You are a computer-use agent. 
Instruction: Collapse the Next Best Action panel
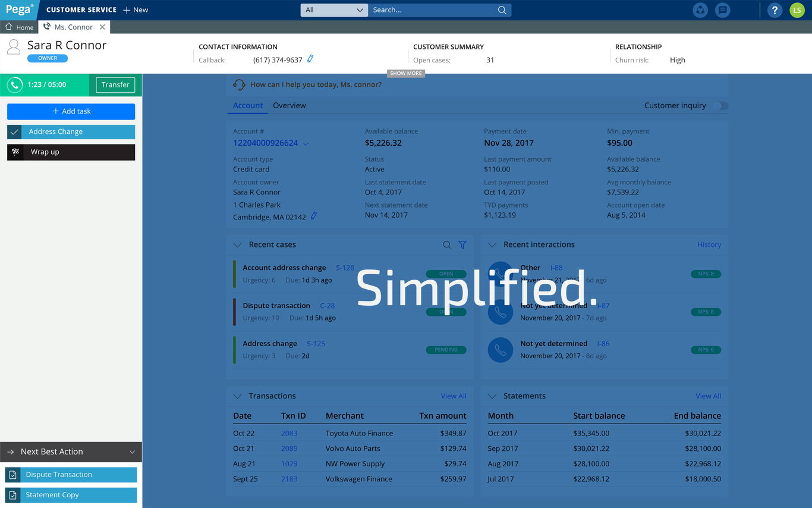pos(132,452)
